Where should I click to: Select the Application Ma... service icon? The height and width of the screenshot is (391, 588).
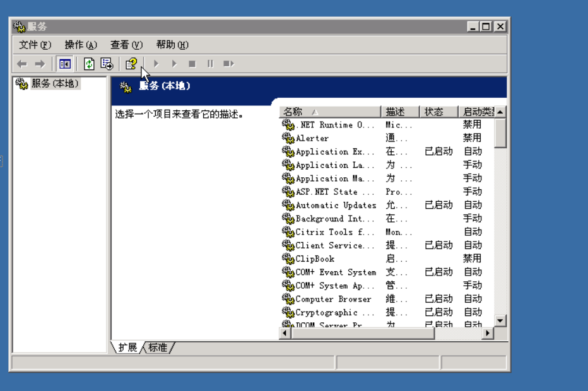pyautogui.click(x=288, y=178)
